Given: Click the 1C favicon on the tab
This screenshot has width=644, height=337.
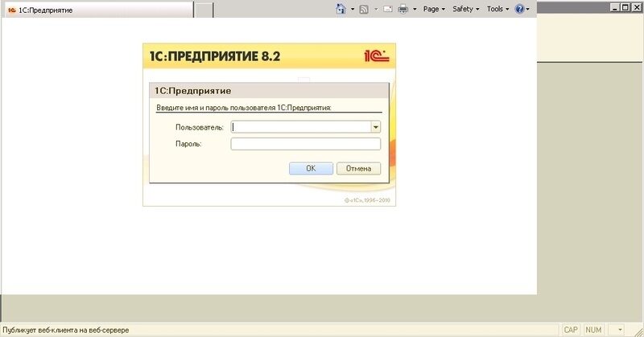Looking at the screenshot, I should (x=12, y=10).
